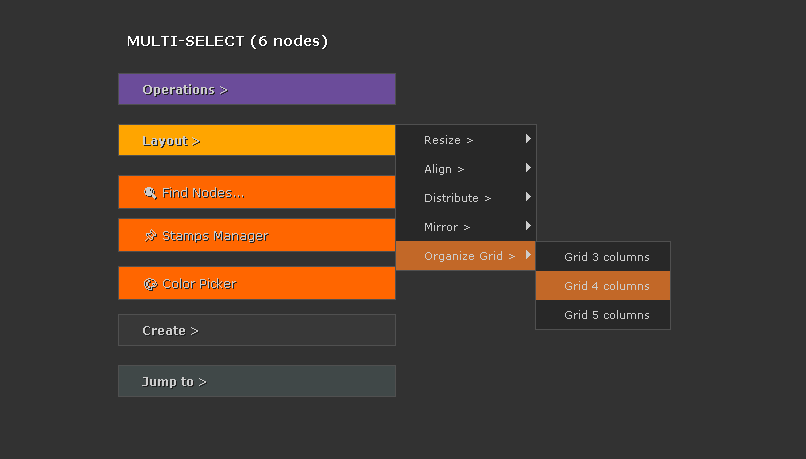Choose Grid 5 columns
The image size is (806, 459).
(x=603, y=315)
